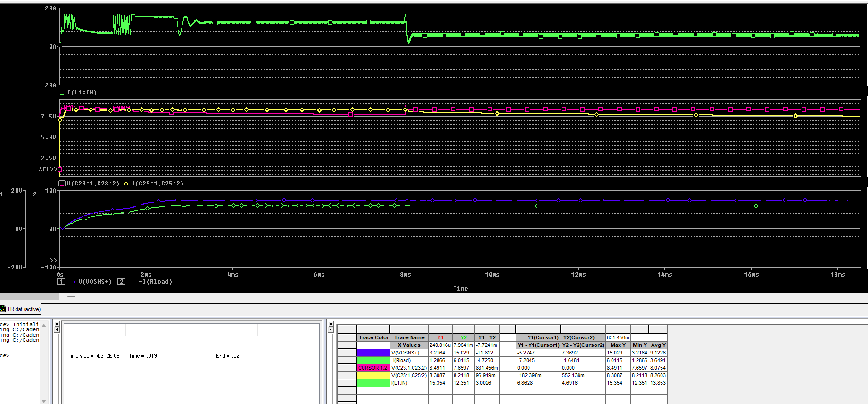Click the blue diamond marker beside V(VOSNS+)

pyautogui.click(x=73, y=282)
